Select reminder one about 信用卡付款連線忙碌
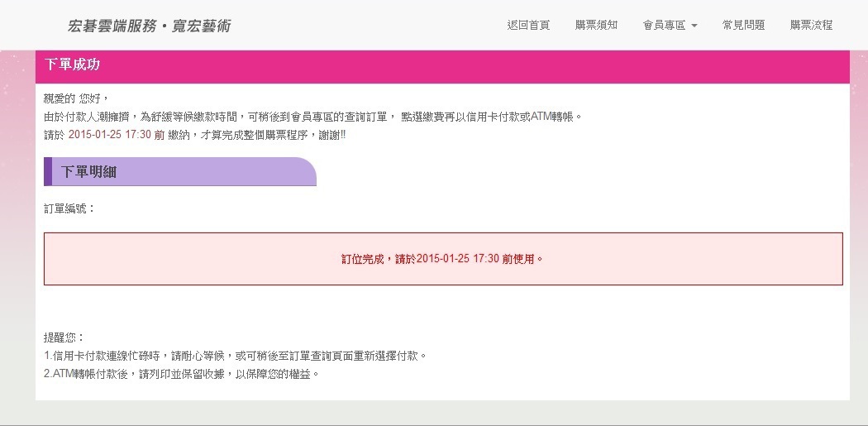Screen dimensions: 868x426 tap(236, 356)
